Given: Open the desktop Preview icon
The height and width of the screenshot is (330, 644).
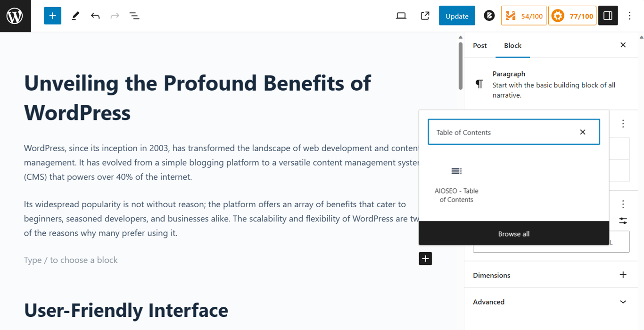Looking at the screenshot, I should pyautogui.click(x=401, y=16).
